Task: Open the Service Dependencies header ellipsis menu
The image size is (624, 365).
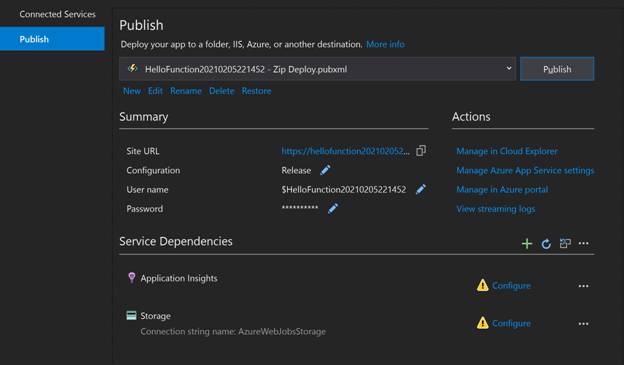Action: (583, 243)
